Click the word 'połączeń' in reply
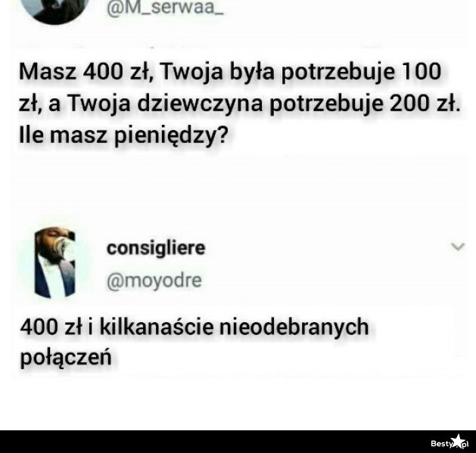 (66, 358)
